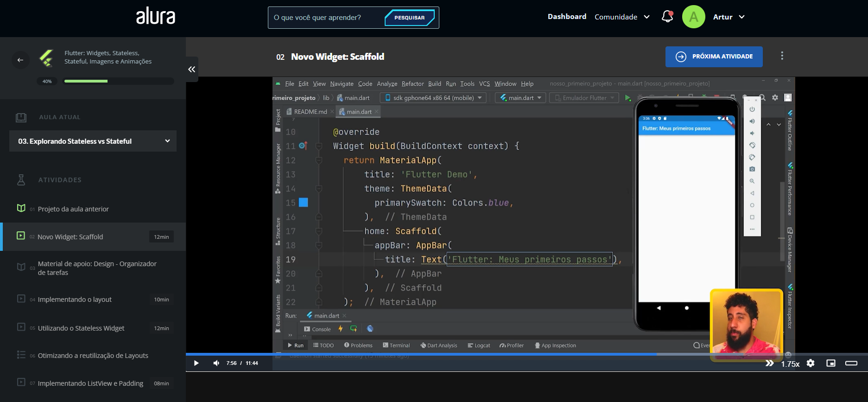The height and width of the screenshot is (402, 868).
Task: Click the green user avatar A
Action: (693, 17)
